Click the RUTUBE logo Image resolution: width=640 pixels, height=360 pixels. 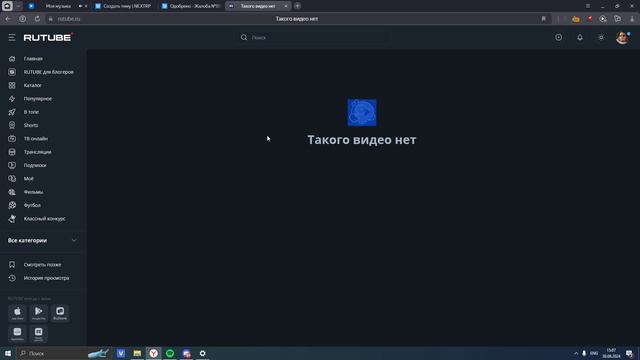(48, 38)
